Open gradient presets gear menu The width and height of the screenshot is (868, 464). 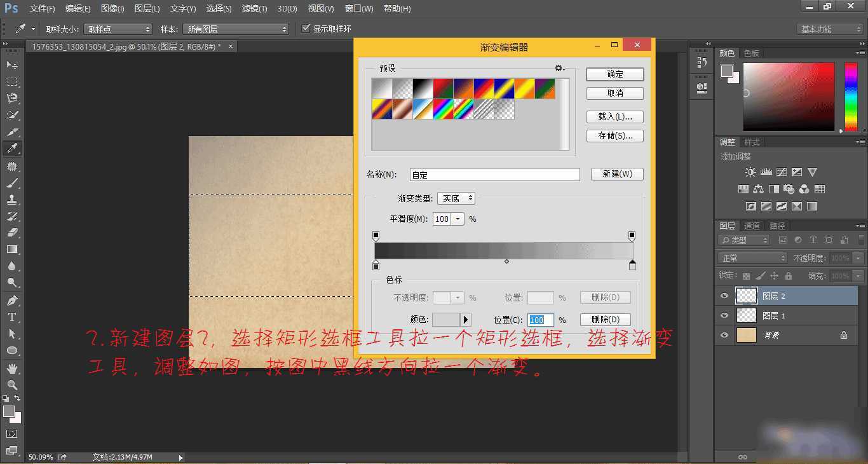coord(559,68)
